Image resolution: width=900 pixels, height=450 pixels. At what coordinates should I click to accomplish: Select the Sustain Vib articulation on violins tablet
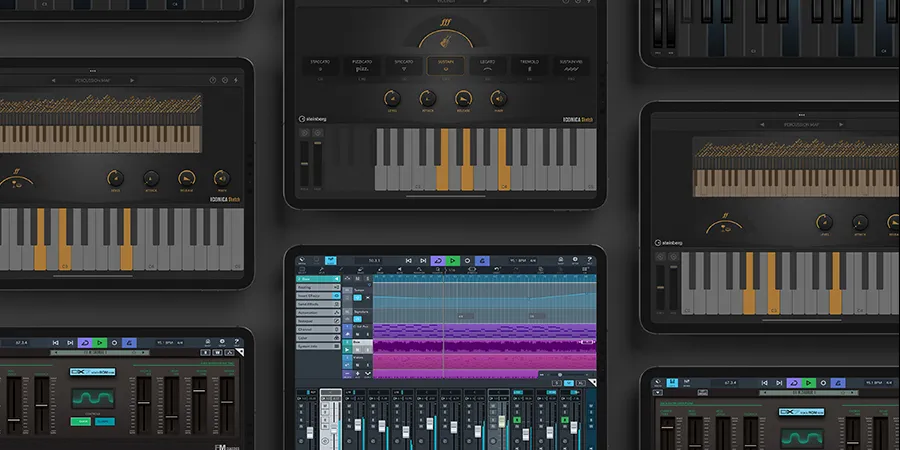pyautogui.click(x=571, y=66)
